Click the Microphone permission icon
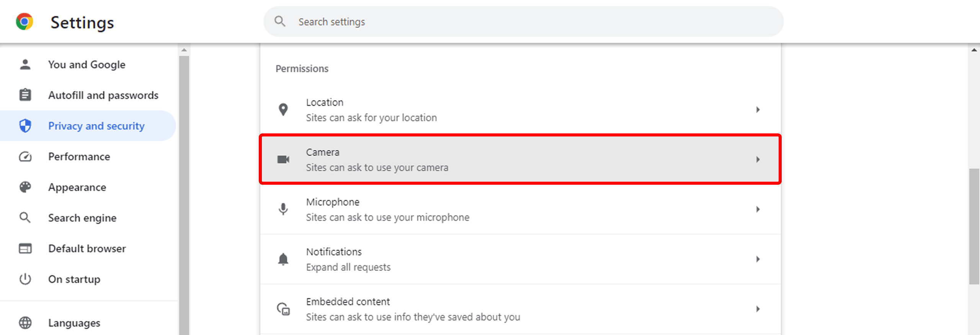Viewport: 980px width, 335px height. click(x=283, y=209)
